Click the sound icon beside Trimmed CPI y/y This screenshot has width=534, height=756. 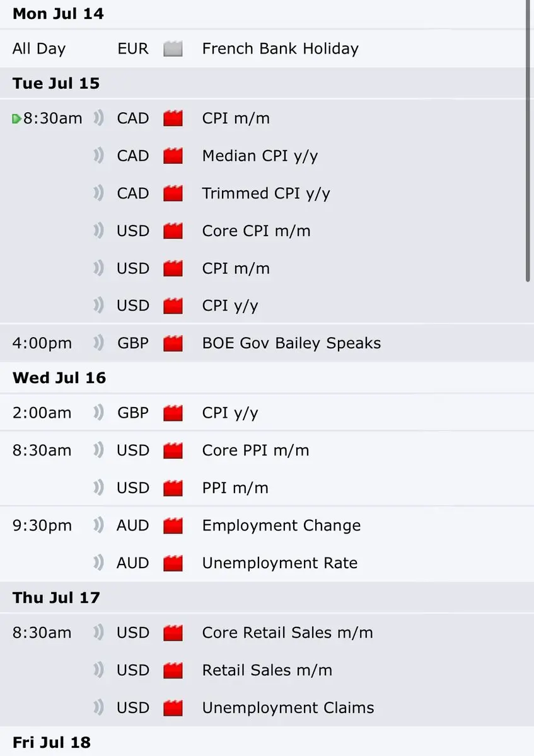tap(98, 193)
